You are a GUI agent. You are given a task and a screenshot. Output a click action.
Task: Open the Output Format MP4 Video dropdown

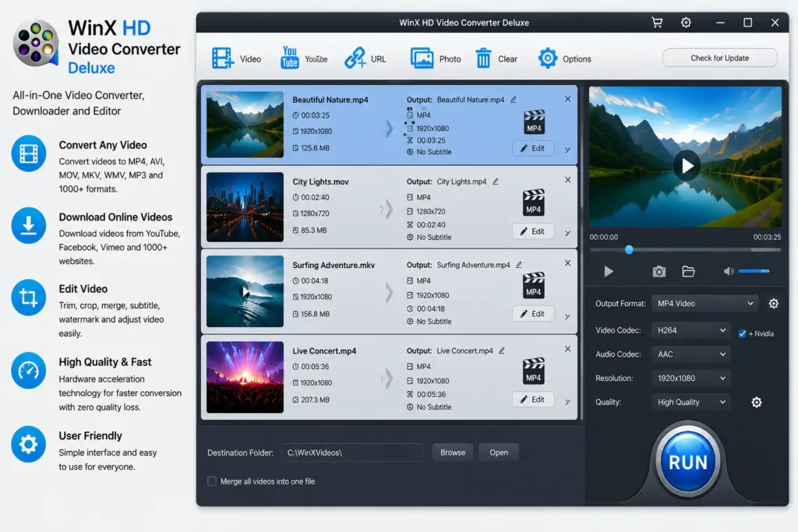pyautogui.click(x=704, y=304)
